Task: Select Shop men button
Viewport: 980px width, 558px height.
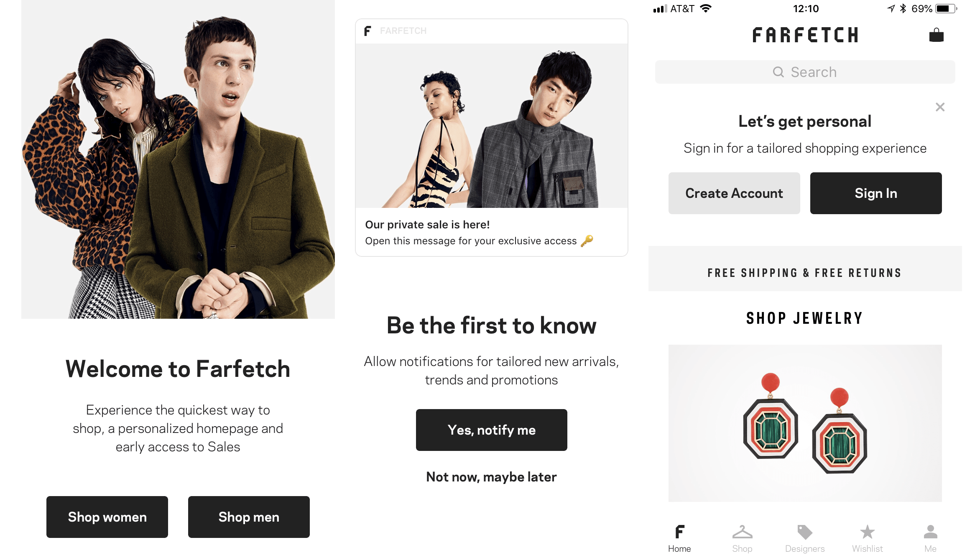Action: pyautogui.click(x=248, y=517)
